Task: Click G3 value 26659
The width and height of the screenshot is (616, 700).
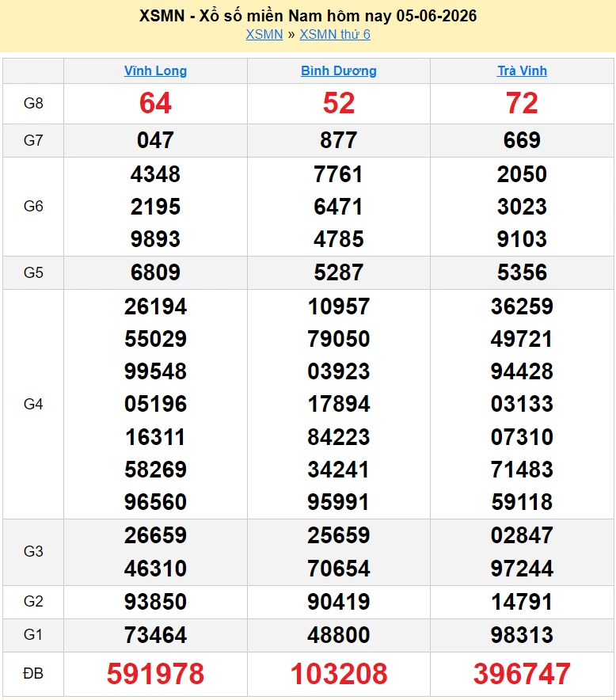Action: pyautogui.click(x=155, y=535)
